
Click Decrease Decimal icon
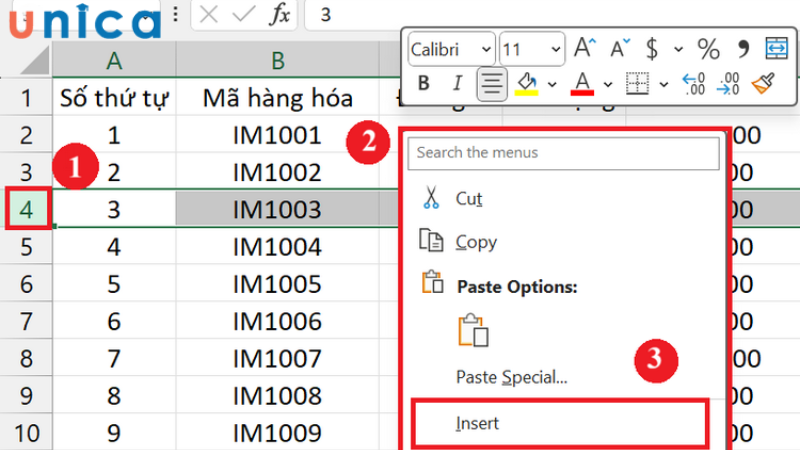point(728,84)
